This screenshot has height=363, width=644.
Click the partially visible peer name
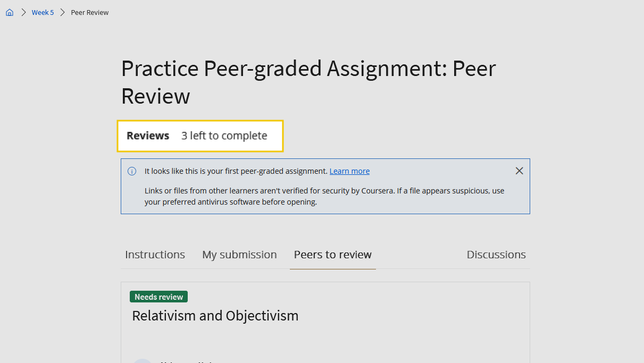coord(186,361)
